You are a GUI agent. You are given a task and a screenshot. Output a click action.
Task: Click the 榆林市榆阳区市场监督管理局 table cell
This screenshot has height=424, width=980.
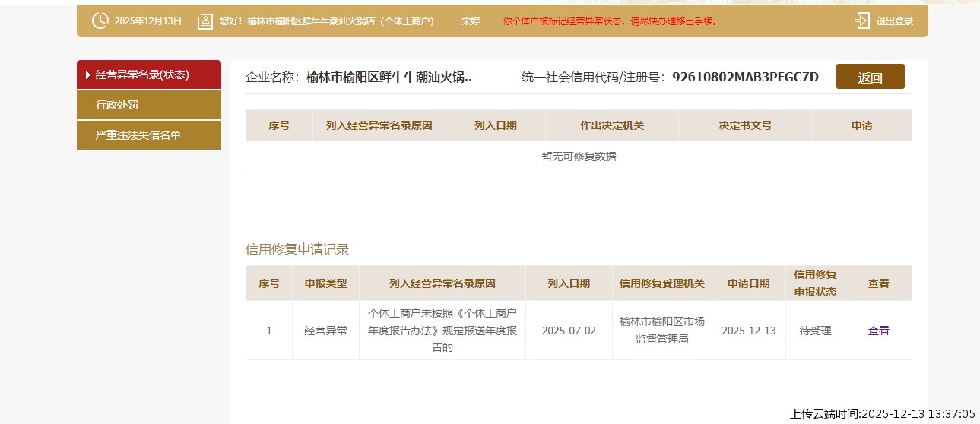pos(661,331)
